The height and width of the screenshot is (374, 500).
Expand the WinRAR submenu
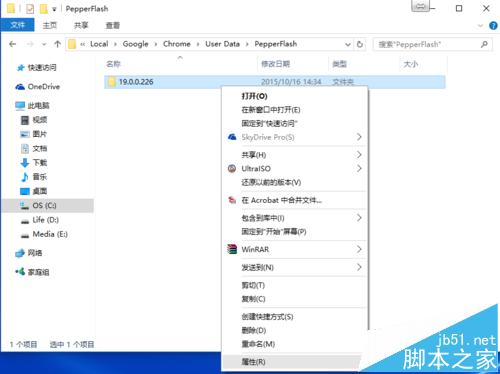click(295, 249)
